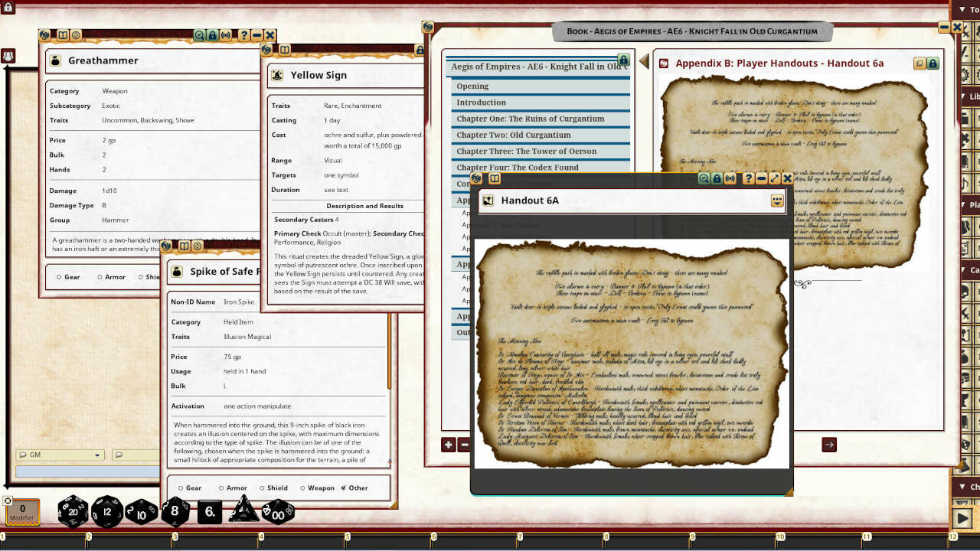The width and height of the screenshot is (980, 551).
Task: Select the Introduction chapter entry
Action: tap(481, 103)
